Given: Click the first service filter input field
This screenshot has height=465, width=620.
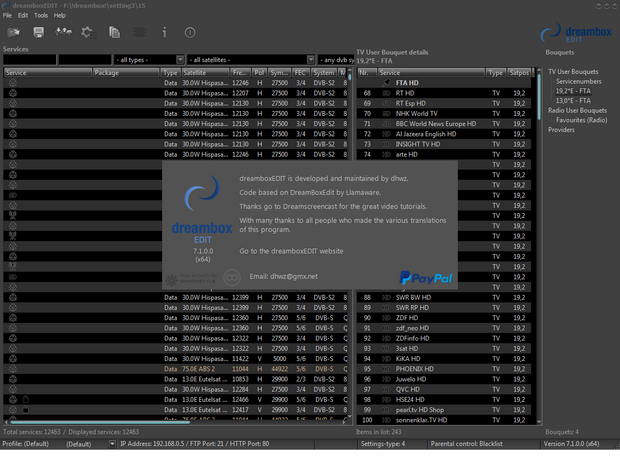Looking at the screenshot, I should coord(30,60).
